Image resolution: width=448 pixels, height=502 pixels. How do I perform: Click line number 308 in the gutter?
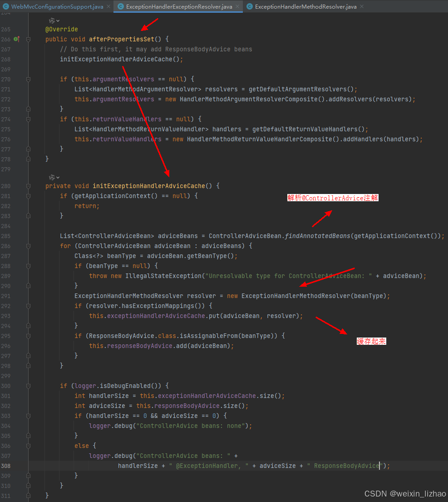click(x=6, y=466)
